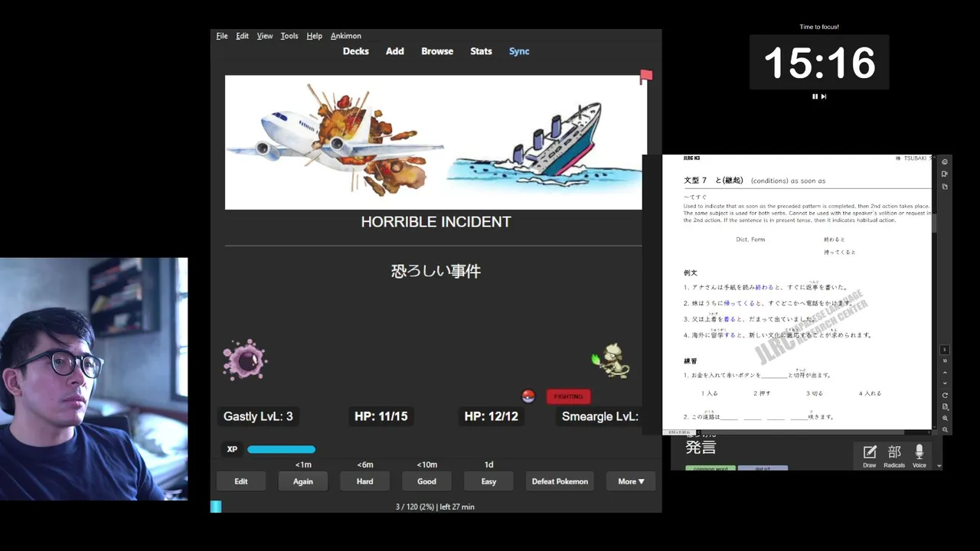
Task: Click the HORRIBLE INCIDENT card text
Action: pyautogui.click(x=436, y=222)
